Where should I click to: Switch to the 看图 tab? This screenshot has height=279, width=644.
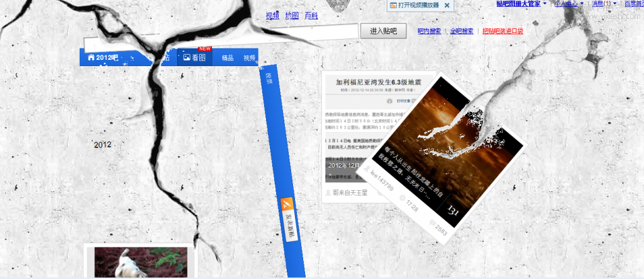194,57
